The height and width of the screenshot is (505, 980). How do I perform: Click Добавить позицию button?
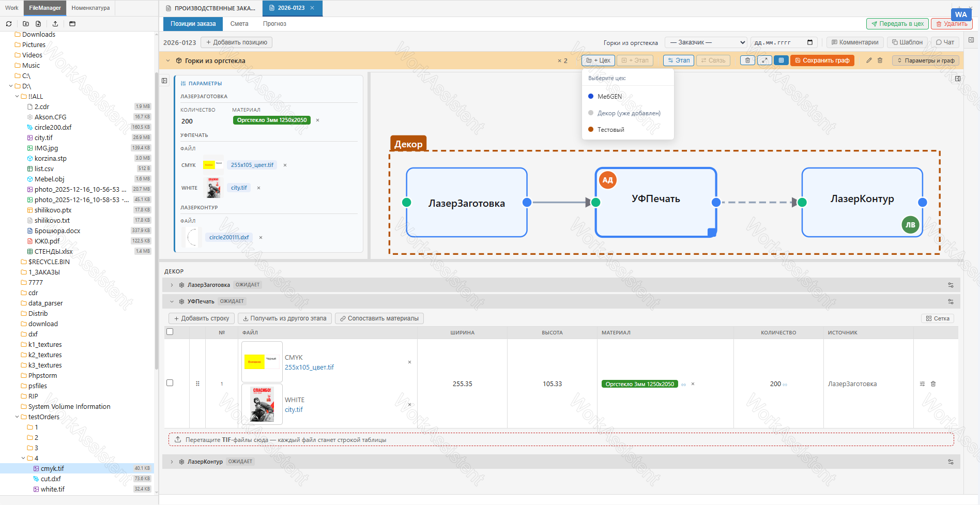click(x=236, y=42)
